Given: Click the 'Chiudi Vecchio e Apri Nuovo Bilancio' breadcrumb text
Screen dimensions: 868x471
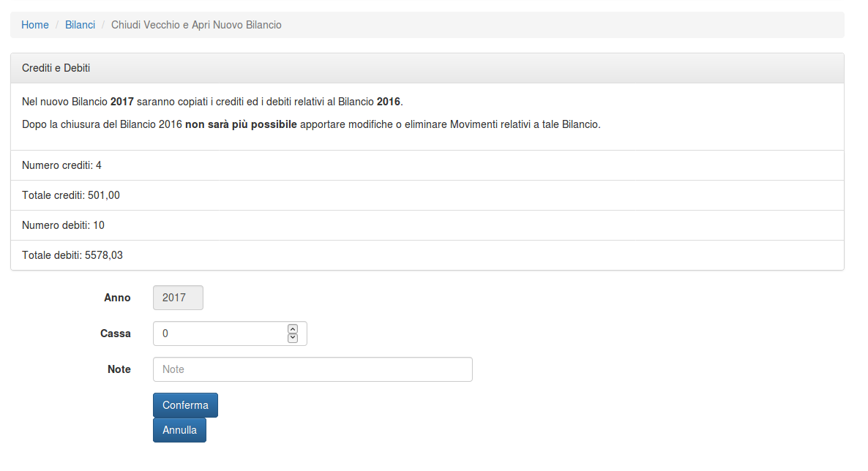Looking at the screenshot, I should pyautogui.click(x=196, y=25).
